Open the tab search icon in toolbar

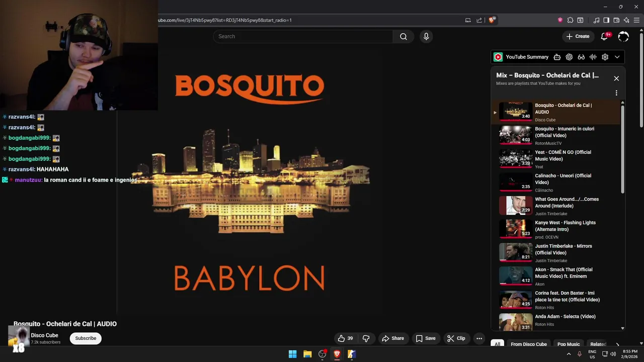pos(580,20)
